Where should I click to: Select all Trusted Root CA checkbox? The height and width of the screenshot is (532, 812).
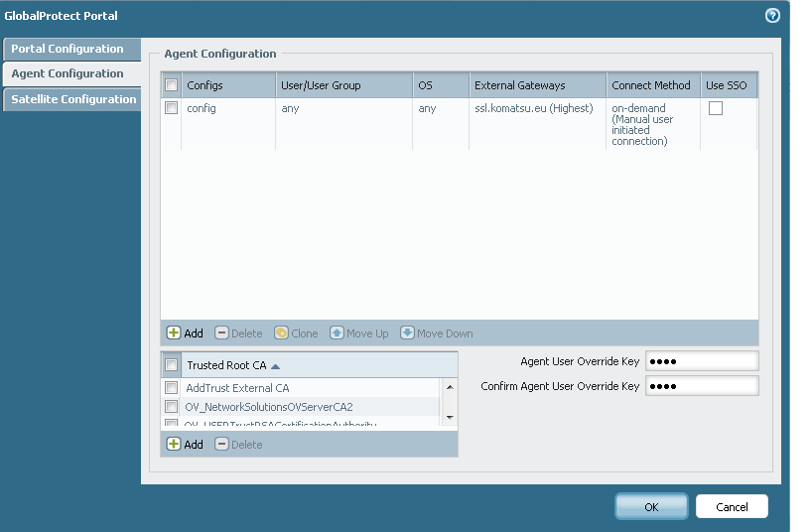click(x=172, y=364)
